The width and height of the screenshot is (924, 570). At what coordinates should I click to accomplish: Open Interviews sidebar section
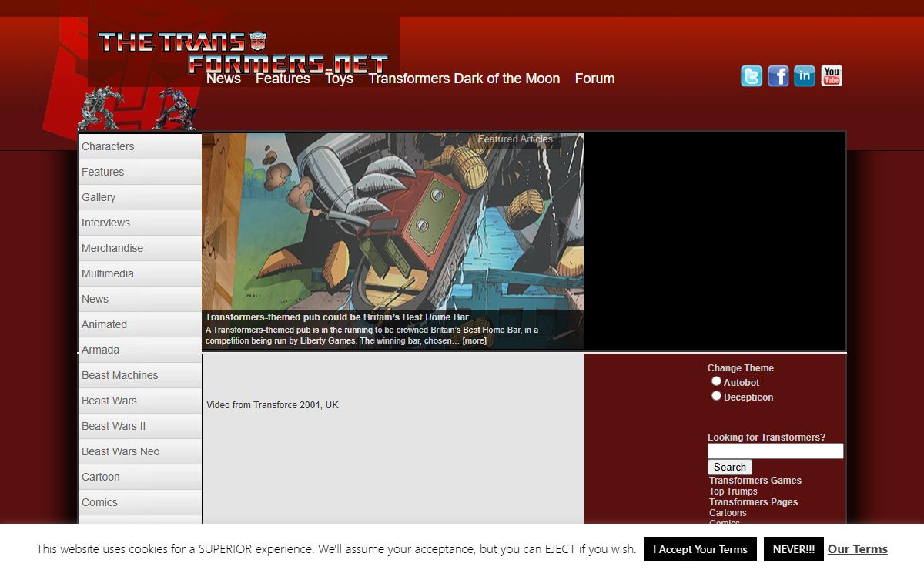[139, 223]
